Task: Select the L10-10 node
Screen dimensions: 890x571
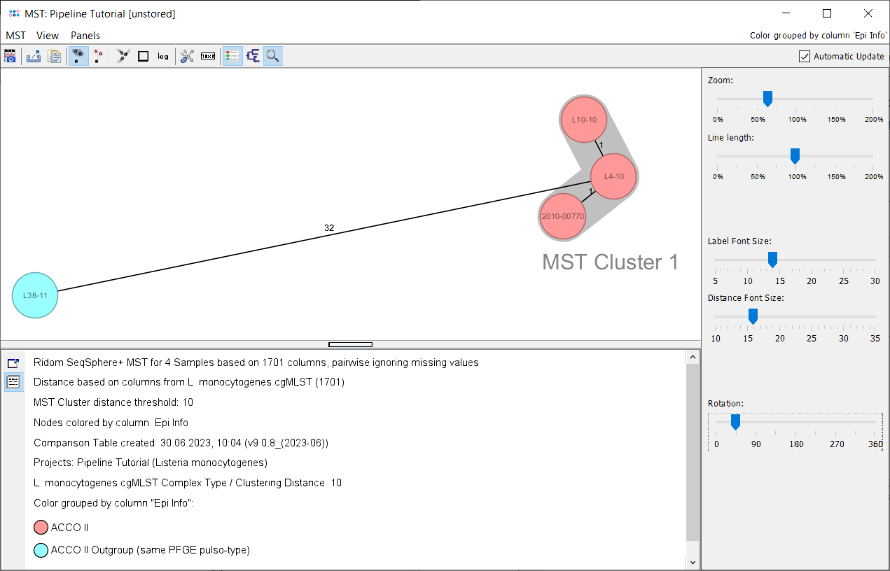Action: [584, 120]
